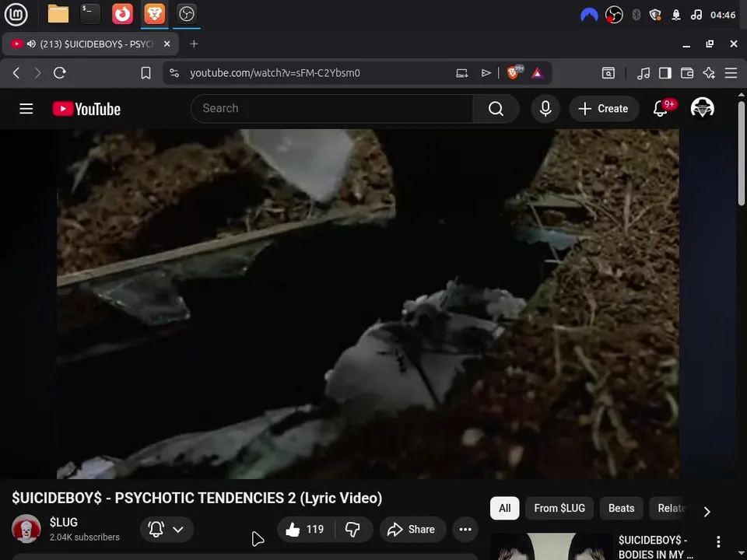747x560 pixels.
Task: View site settings icon in address bar
Action: [x=174, y=73]
